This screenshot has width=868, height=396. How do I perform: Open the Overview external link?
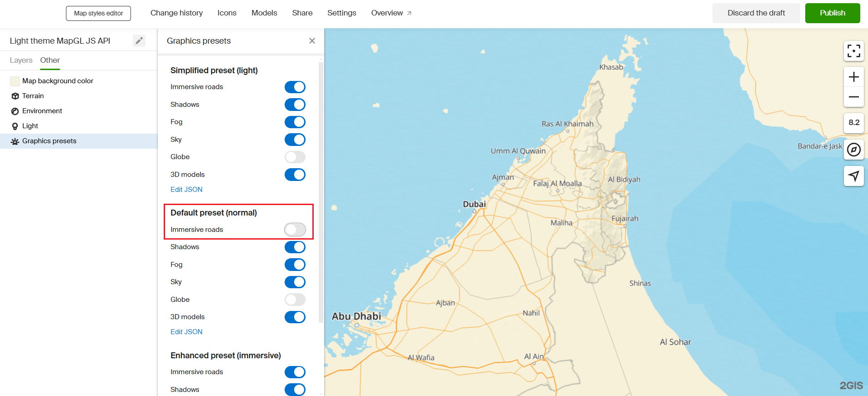(391, 13)
